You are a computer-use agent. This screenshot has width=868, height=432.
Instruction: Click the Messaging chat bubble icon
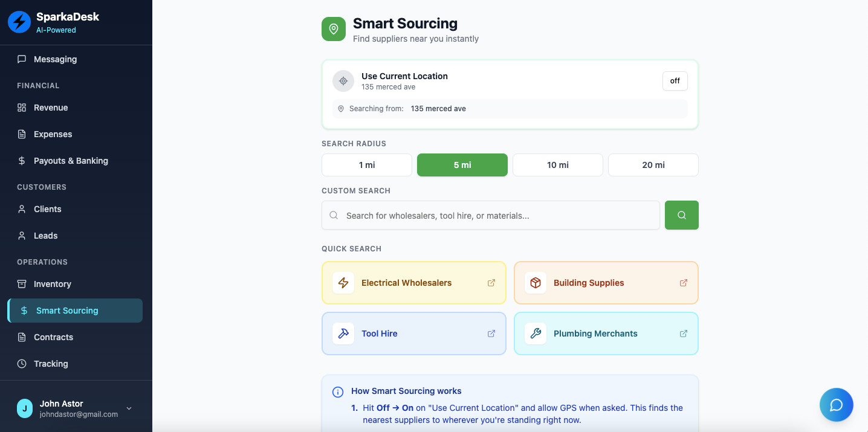[22, 59]
